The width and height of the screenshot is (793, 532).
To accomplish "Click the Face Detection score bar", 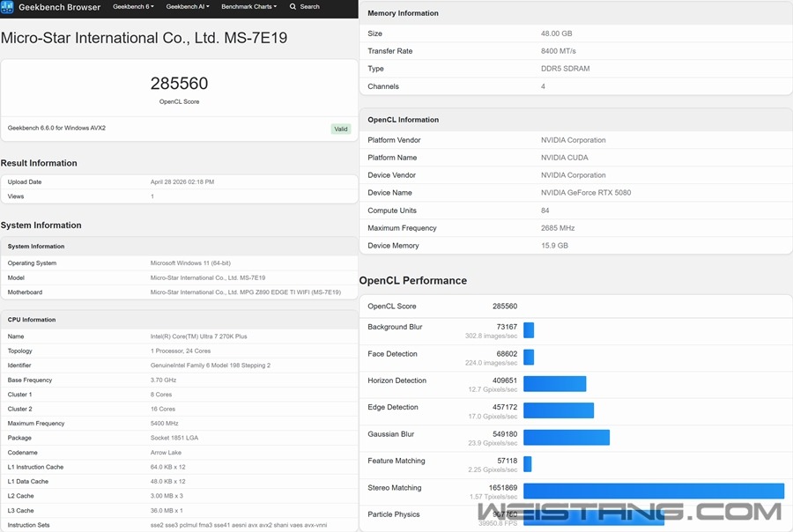I will (x=529, y=357).
